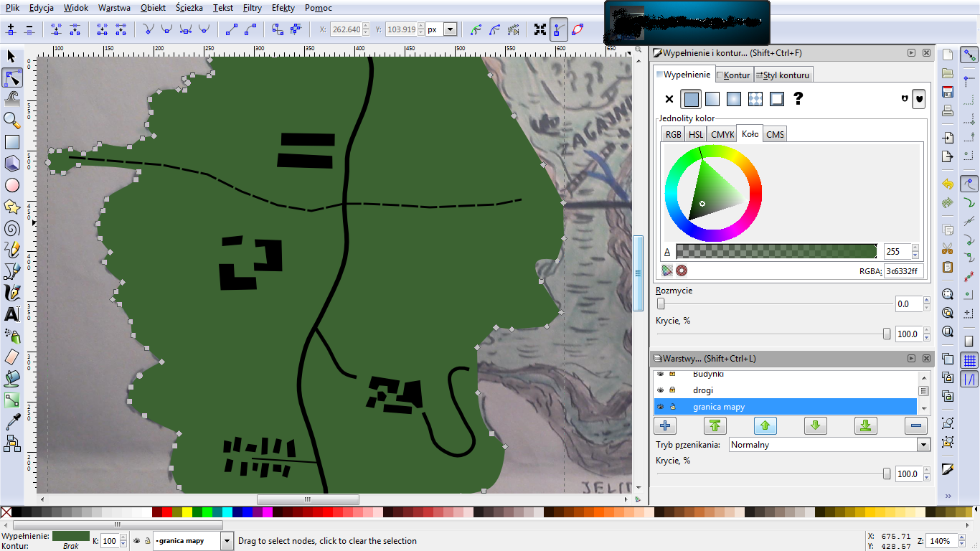980x551 pixels.
Task: Open the Ścieżka menu
Action: coord(189,8)
